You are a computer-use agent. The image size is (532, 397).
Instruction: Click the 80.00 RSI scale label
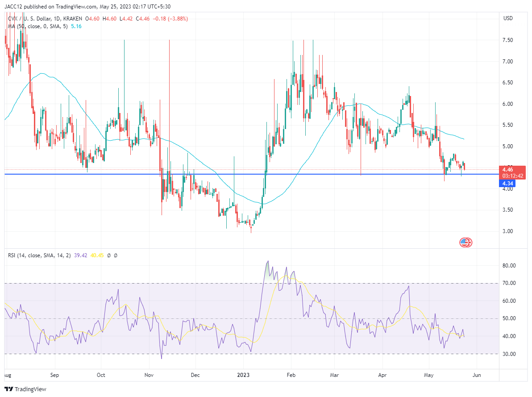(x=509, y=266)
